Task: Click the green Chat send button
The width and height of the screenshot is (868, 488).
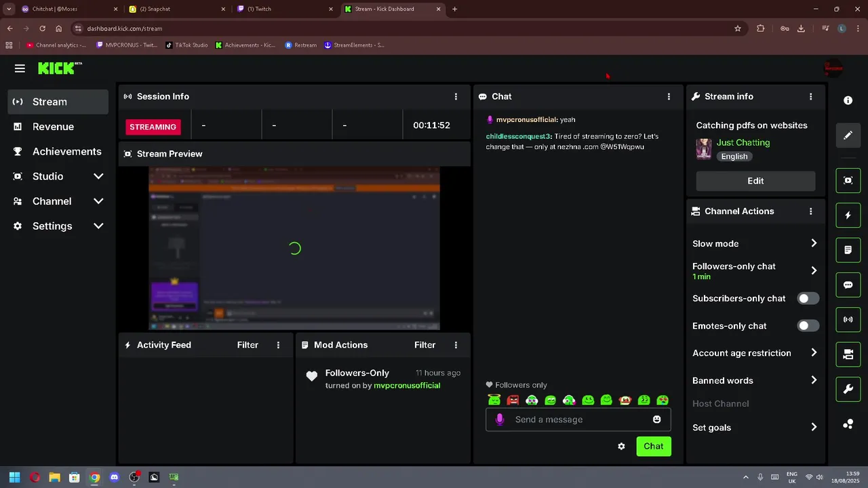Action: coord(654,446)
